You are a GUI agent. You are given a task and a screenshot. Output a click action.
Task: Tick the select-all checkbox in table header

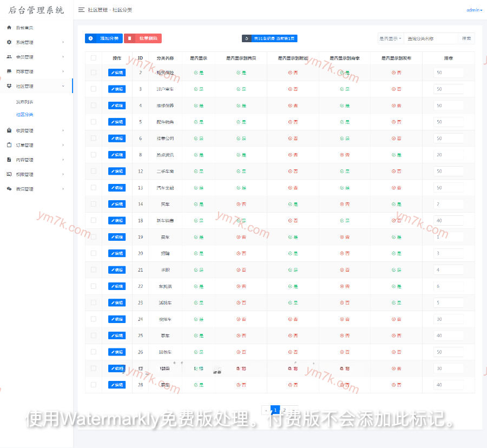[94, 58]
